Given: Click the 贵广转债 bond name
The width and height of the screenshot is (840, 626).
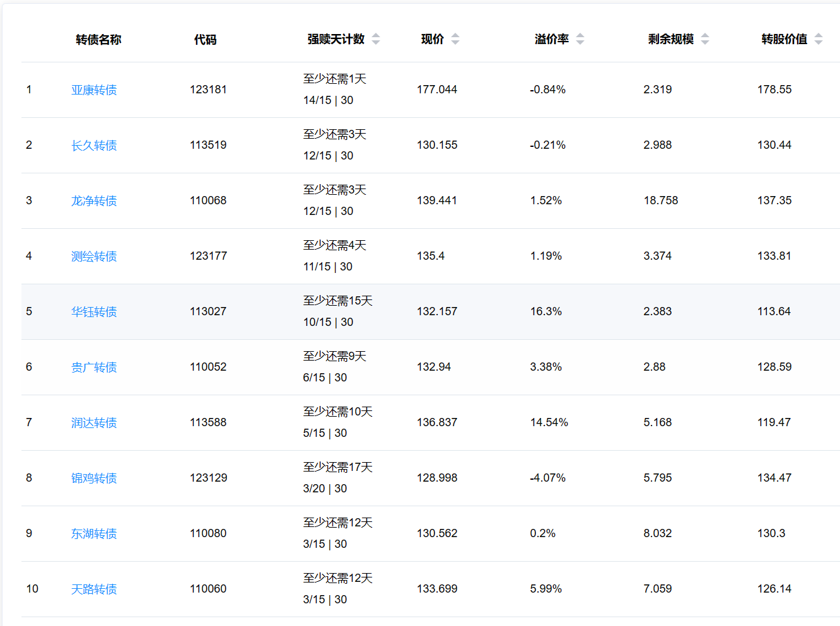Looking at the screenshot, I should [x=94, y=368].
